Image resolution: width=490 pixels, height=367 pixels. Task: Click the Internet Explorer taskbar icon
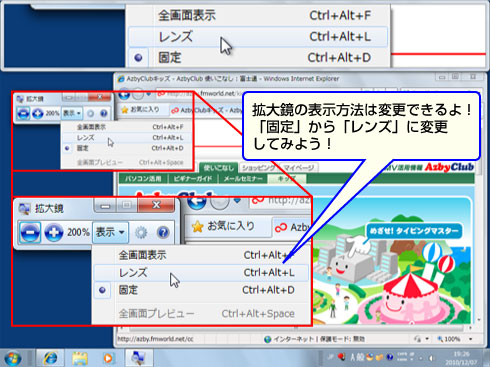pyautogui.click(x=50, y=358)
